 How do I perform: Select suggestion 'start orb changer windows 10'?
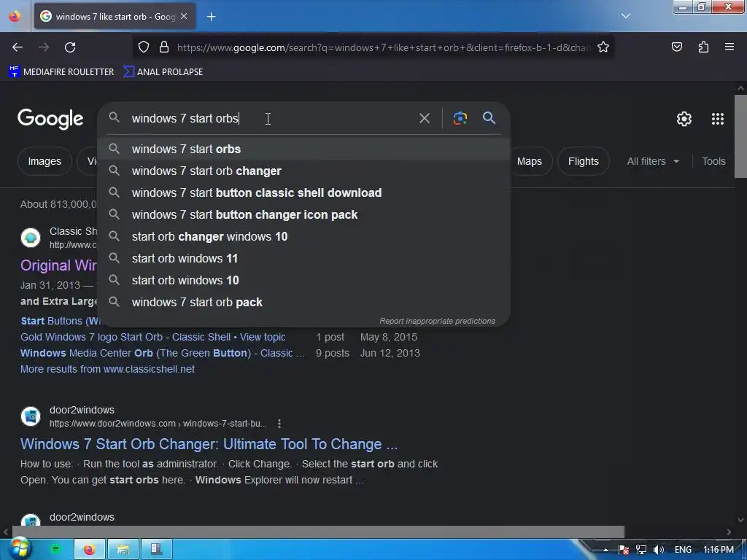tap(304, 237)
